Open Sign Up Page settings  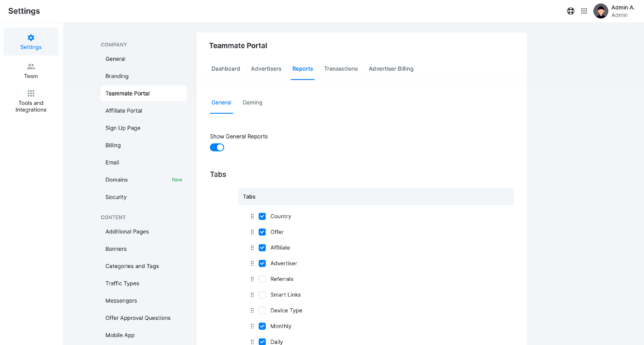coord(144,128)
